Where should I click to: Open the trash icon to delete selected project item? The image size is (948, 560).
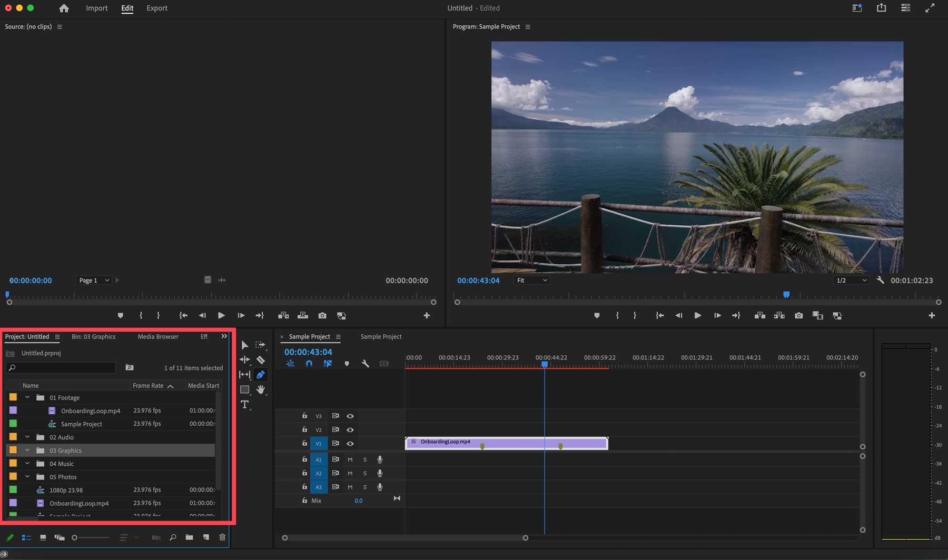(222, 537)
